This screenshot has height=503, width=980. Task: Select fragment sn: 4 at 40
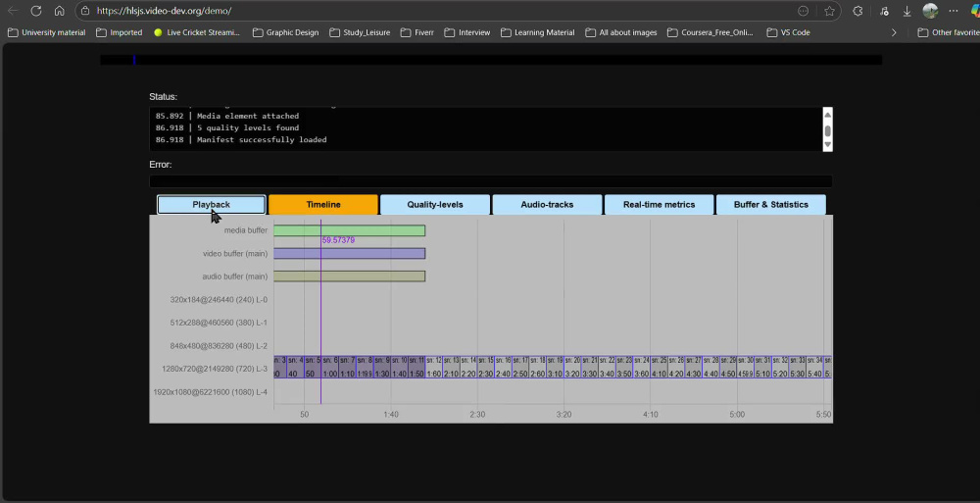click(x=296, y=368)
